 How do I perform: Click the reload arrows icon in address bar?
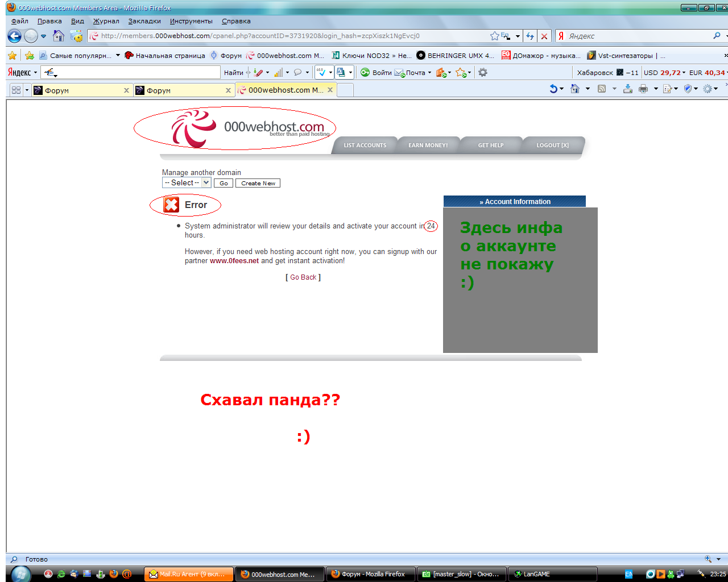tap(530, 36)
